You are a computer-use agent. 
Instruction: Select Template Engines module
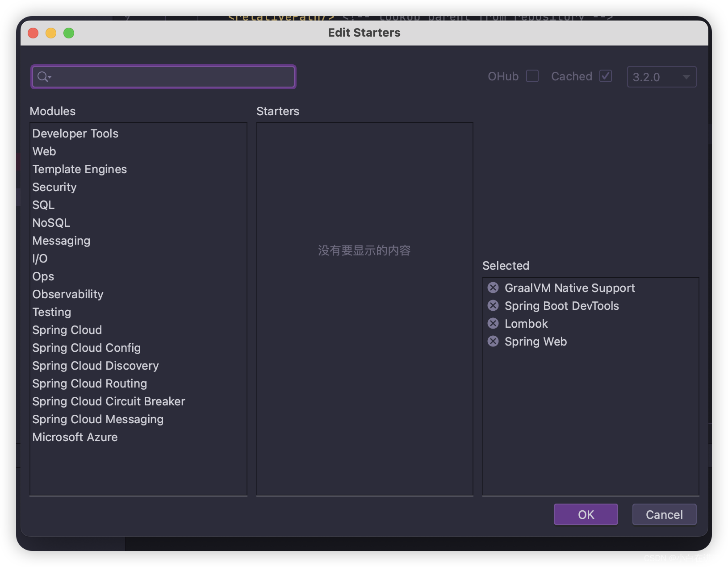point(138,169)
